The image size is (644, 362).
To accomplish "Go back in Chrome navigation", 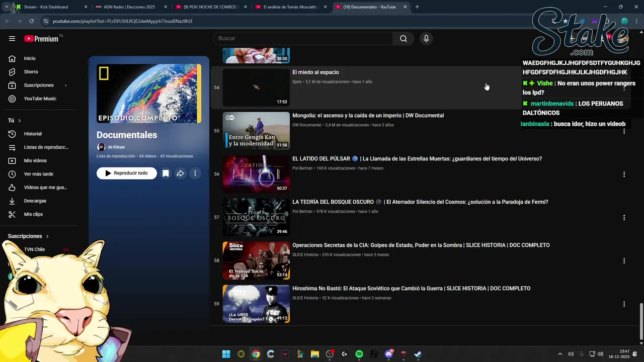I will pos(7,21).
